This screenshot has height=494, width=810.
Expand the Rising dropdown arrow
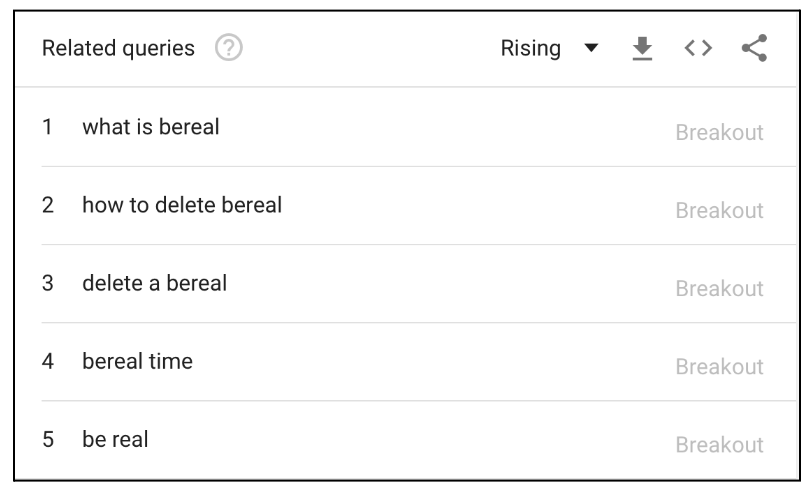[591, 48]
